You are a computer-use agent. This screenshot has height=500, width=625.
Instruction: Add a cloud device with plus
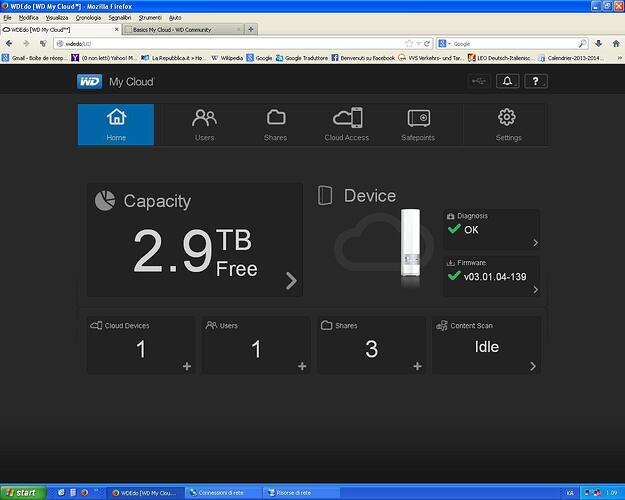[187, 366]
